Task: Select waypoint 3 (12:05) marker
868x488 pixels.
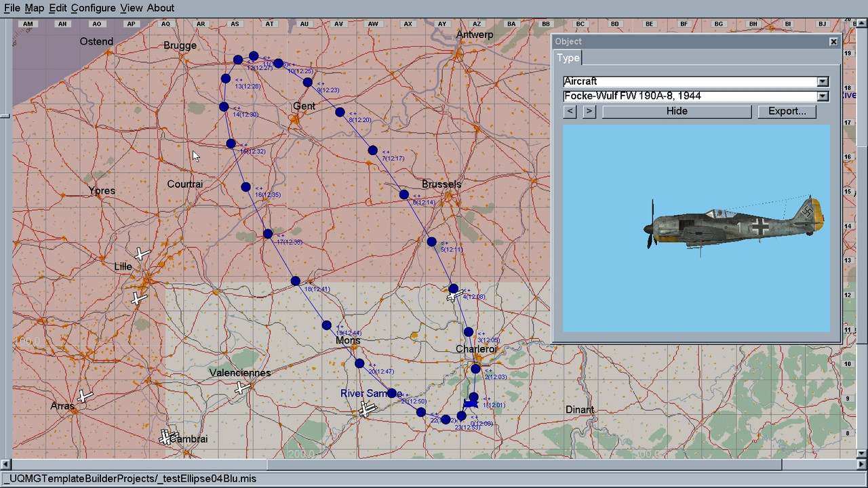Action: pyautogui.click(x=468, y=332)
